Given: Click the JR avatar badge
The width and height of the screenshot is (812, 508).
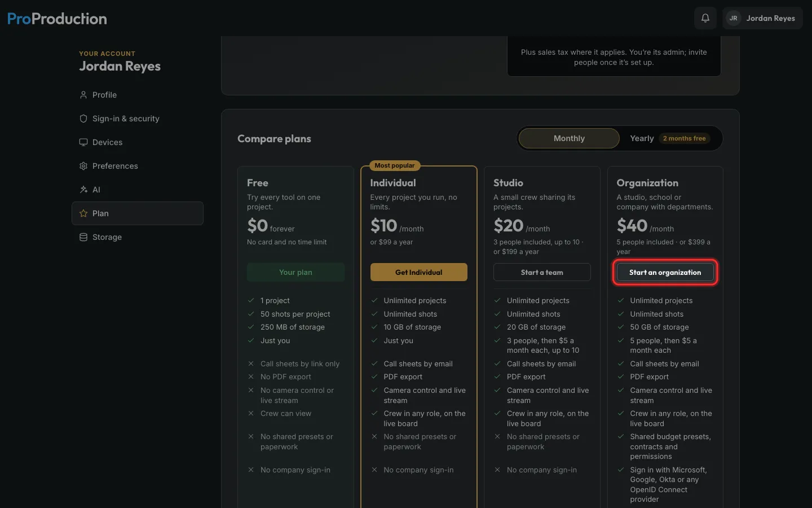Looking at the screenshot, I should pos(733,18).
